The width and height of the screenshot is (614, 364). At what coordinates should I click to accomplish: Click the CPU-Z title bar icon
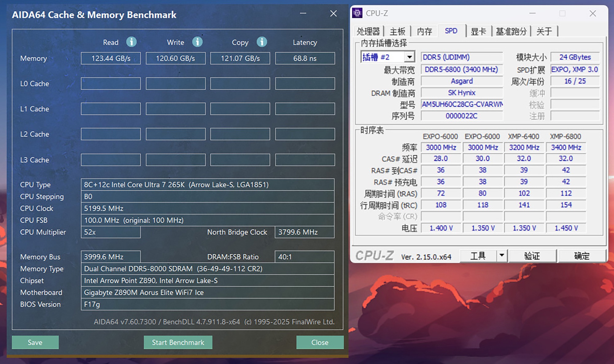pos(357,13)
